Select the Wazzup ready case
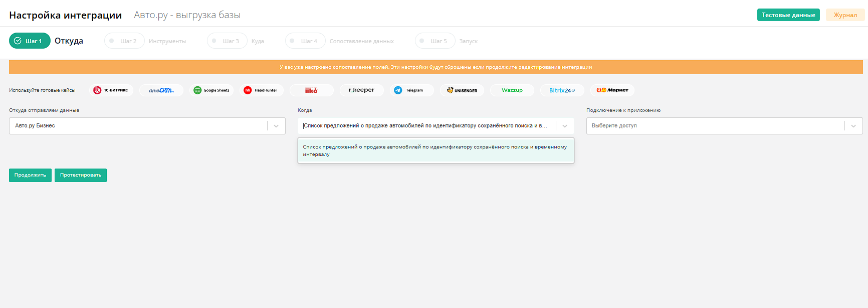868x308 pixels. [x=512, y=90]
